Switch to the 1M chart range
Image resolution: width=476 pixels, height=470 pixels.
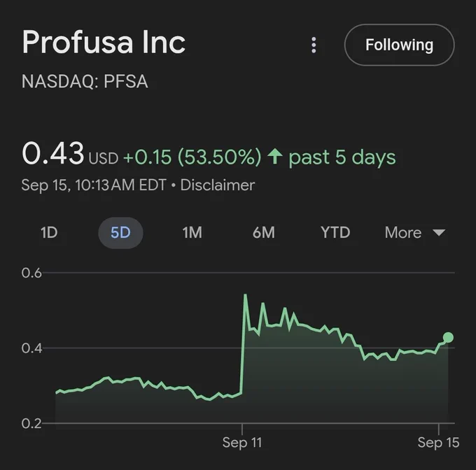point(192,233)
